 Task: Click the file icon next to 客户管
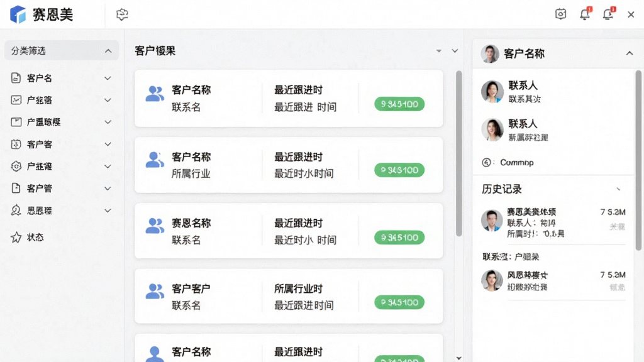(16, 189)
